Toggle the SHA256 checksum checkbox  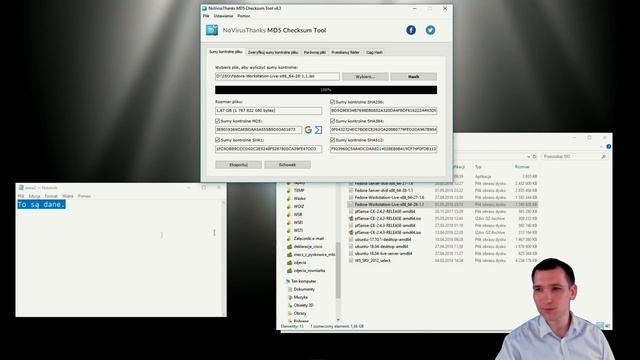(x=332, y=102)
